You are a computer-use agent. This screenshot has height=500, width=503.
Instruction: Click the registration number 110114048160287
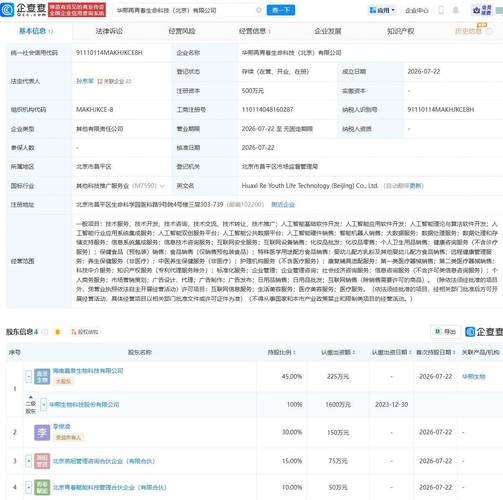[267, 109]
